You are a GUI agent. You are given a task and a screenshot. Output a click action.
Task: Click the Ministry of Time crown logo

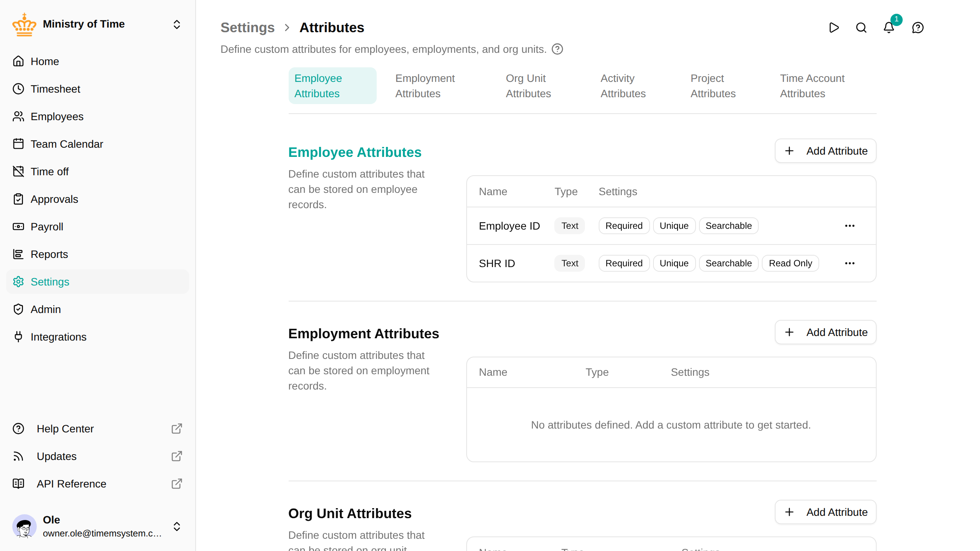tap(24, 24)
